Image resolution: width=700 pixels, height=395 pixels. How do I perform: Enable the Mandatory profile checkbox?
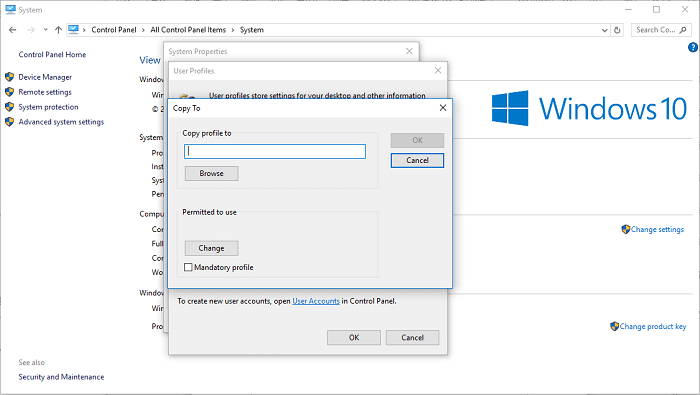[x=188, y=267]
